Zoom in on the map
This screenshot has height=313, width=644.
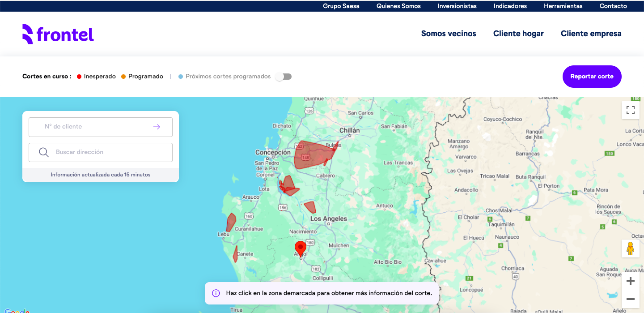pos(631,281)
